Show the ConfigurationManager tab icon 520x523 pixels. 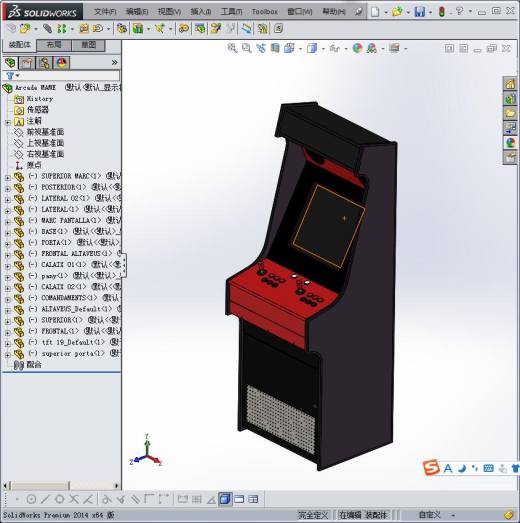[44, 63]
